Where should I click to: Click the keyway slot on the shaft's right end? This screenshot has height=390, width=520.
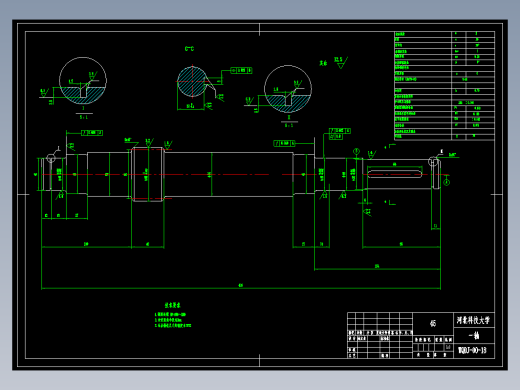pos(395,174)
